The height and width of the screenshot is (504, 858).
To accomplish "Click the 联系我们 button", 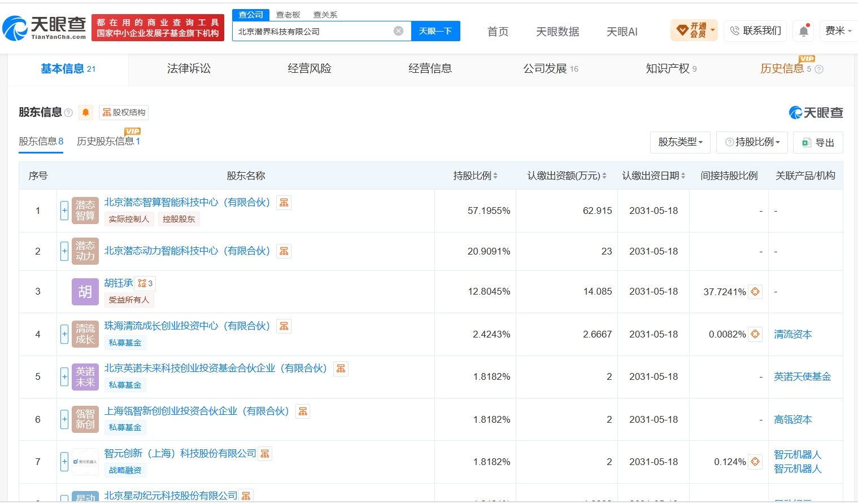I will click(756, 30).
